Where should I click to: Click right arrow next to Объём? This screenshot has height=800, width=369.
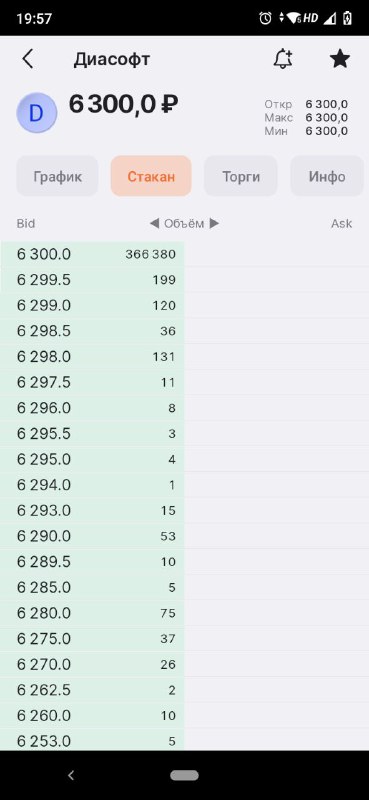click(214, 223)
